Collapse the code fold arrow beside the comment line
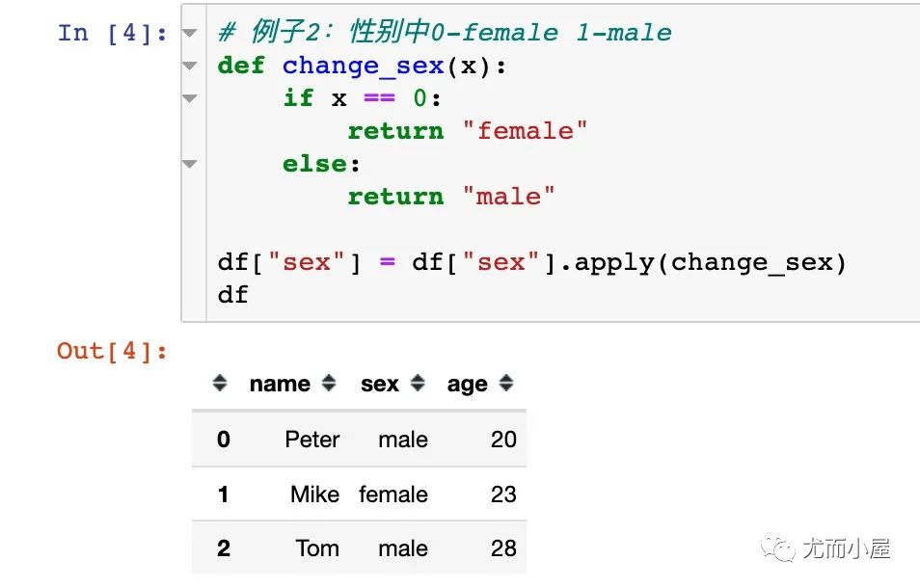This screenshot has width=920, height=588. pyautogui.click(x=190, y=33)
